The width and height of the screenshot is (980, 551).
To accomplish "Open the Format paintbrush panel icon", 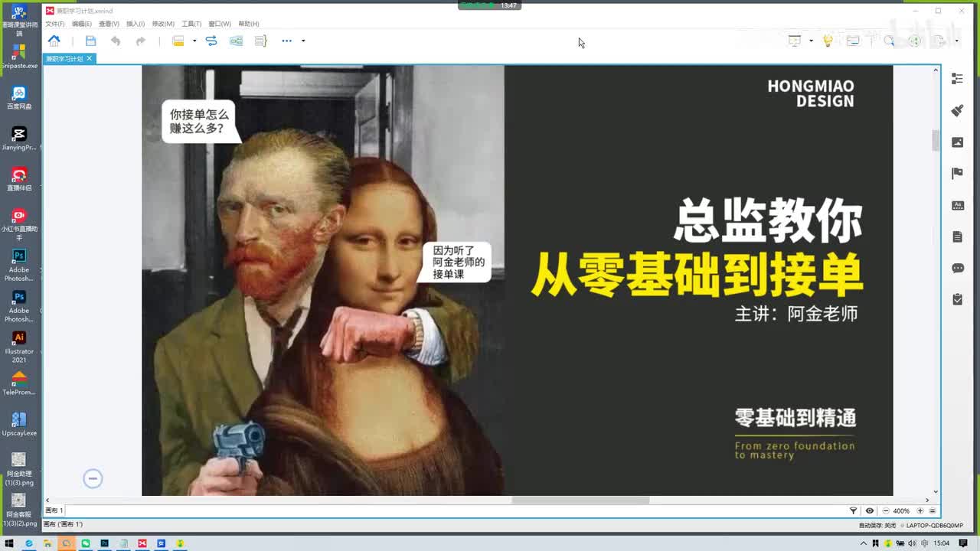I will [x=957, y=110].
